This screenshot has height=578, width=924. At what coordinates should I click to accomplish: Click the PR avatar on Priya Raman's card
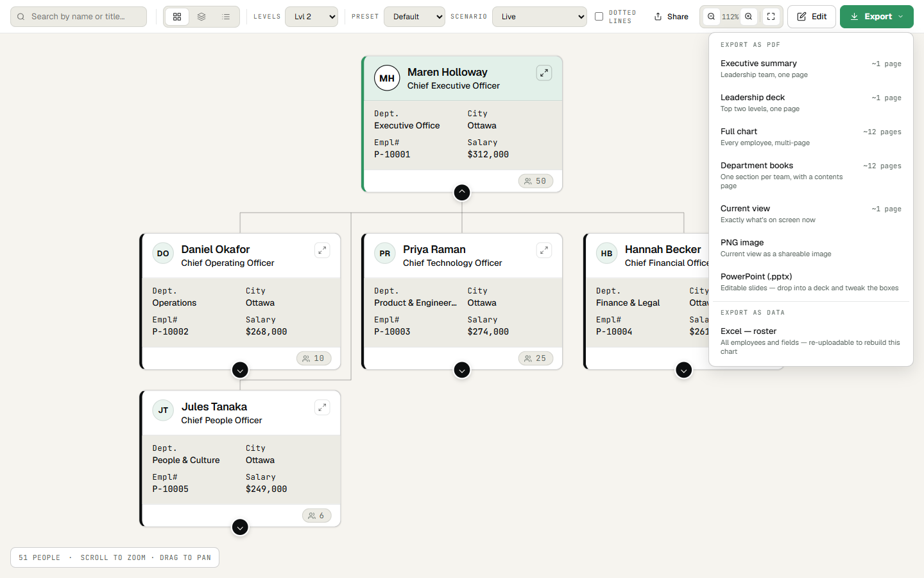tap(385, 253)
